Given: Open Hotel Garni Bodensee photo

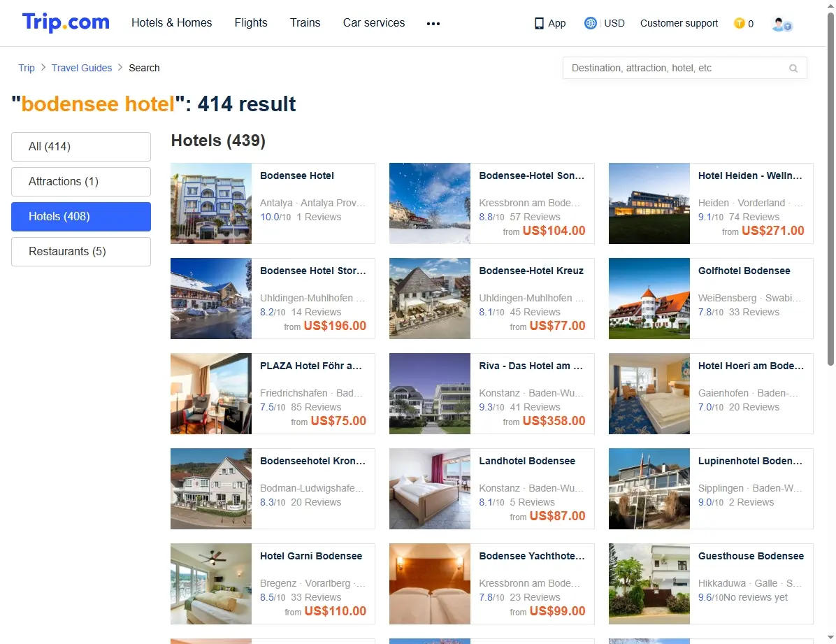Looking at the screenshot, I should [x=211, y=583].
